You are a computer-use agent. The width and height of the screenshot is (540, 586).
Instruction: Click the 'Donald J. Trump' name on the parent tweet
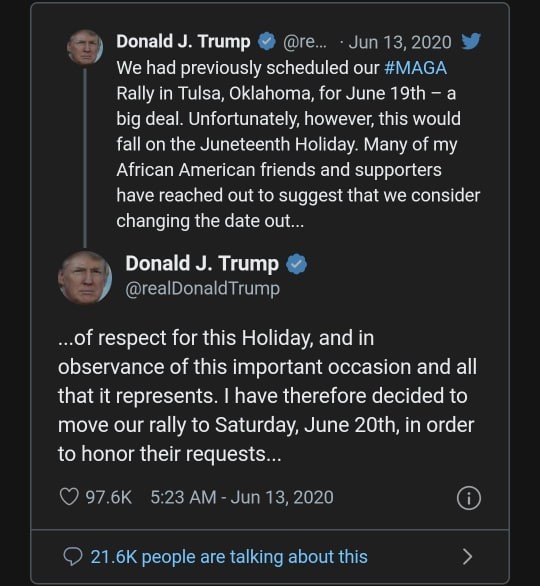[183, 41]
